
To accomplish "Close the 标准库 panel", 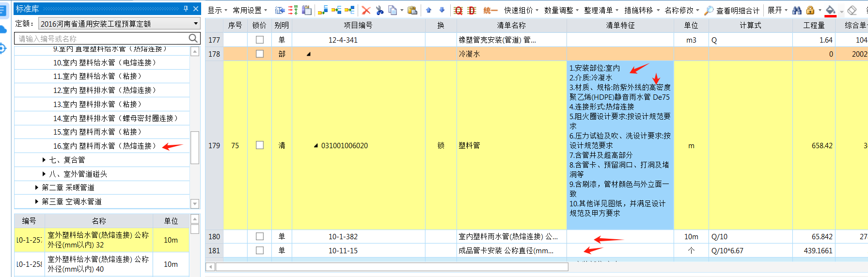I will pyautogui.click(x=196, y=9).
